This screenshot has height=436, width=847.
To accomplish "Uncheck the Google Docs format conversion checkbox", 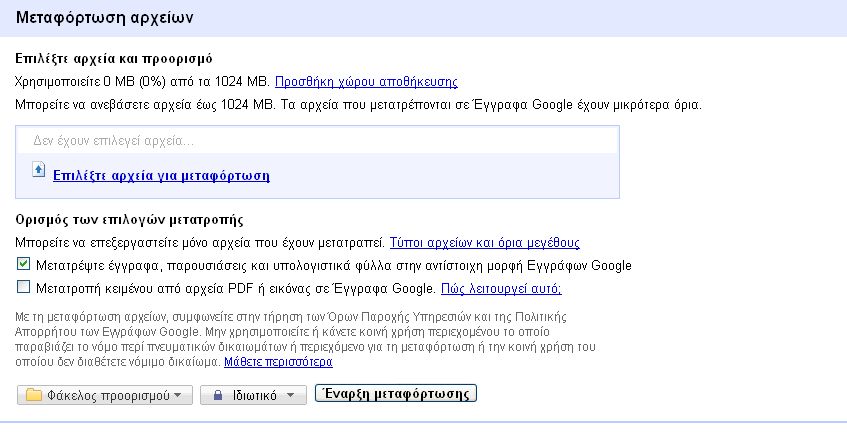I will click(x=24, y=266).
